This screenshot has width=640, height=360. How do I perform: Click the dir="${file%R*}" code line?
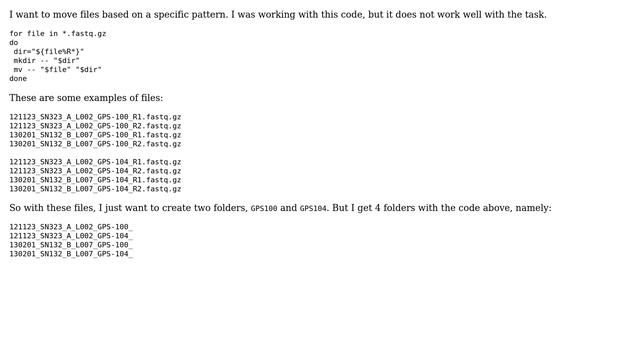click(49, 52)
